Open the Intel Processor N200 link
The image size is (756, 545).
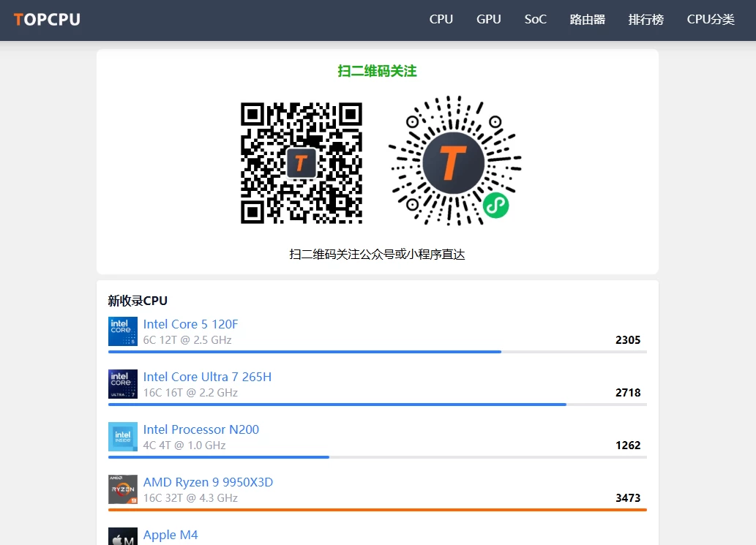coord(201,429)
